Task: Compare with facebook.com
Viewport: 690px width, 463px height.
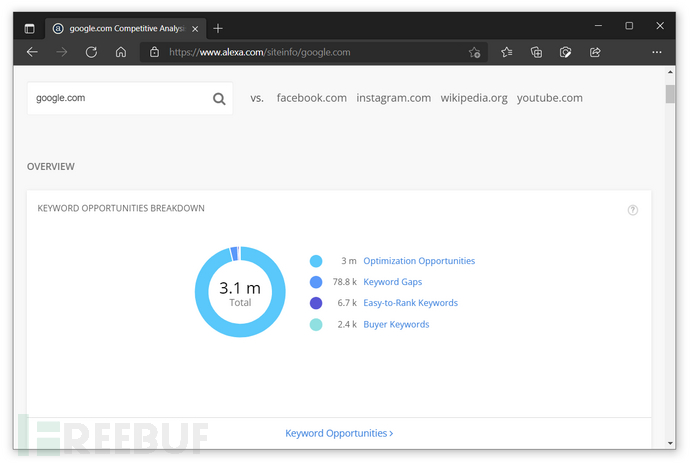Action: pos(312,98)
